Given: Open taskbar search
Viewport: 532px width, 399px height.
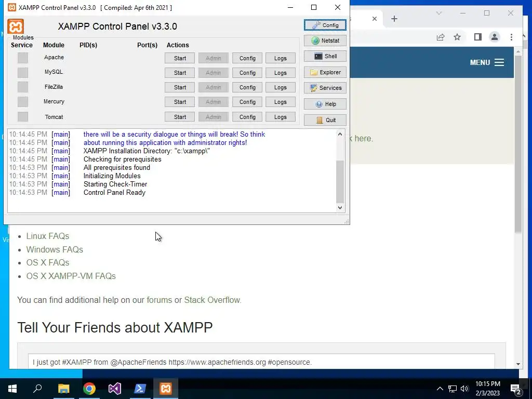Looking at the screenshot, I should tap(37, 389).
